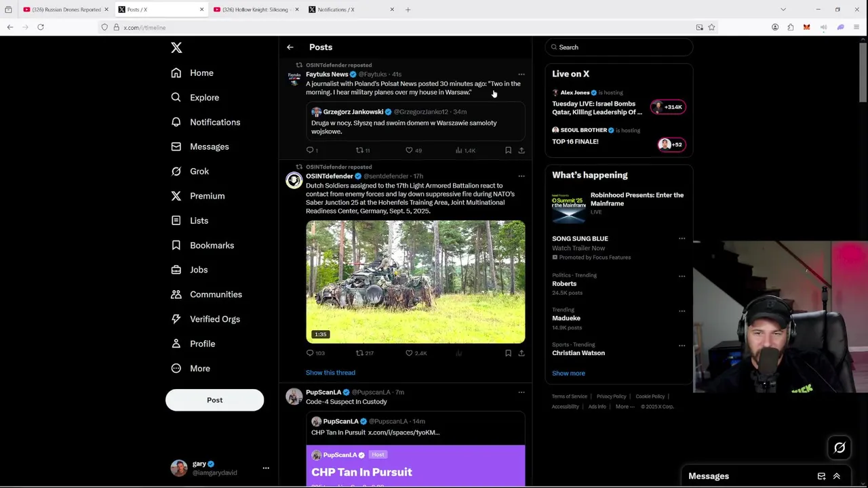Compose new message in Messages drawer
868x488 pixels.
(x=821, y=476)
